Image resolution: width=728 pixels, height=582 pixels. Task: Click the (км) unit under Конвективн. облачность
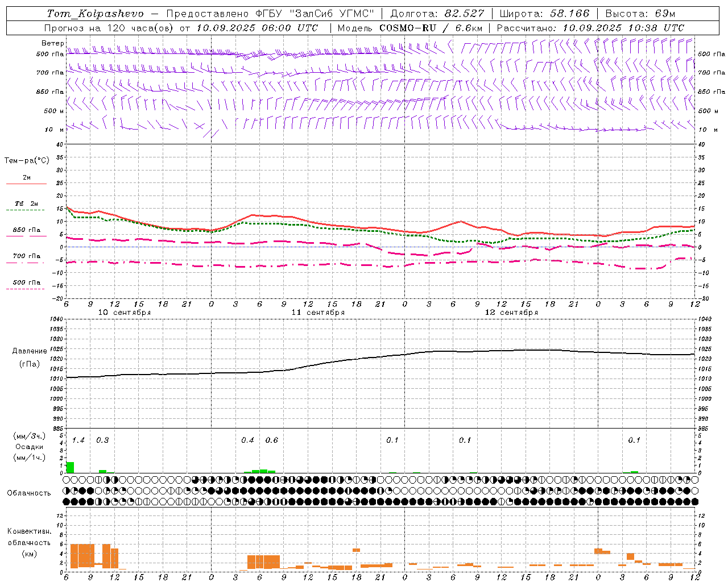tap(29, 554)
